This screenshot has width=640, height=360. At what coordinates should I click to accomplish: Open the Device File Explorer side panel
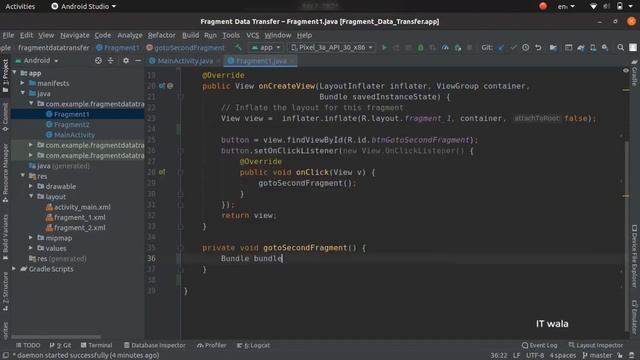click(x=634, y=256)
